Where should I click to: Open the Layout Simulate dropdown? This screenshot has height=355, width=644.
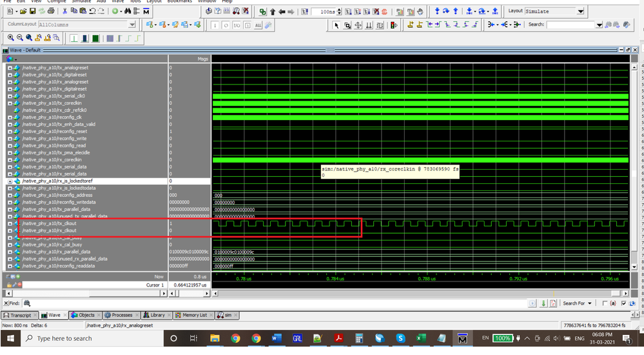pyautogui.click(x=580, y=12)
